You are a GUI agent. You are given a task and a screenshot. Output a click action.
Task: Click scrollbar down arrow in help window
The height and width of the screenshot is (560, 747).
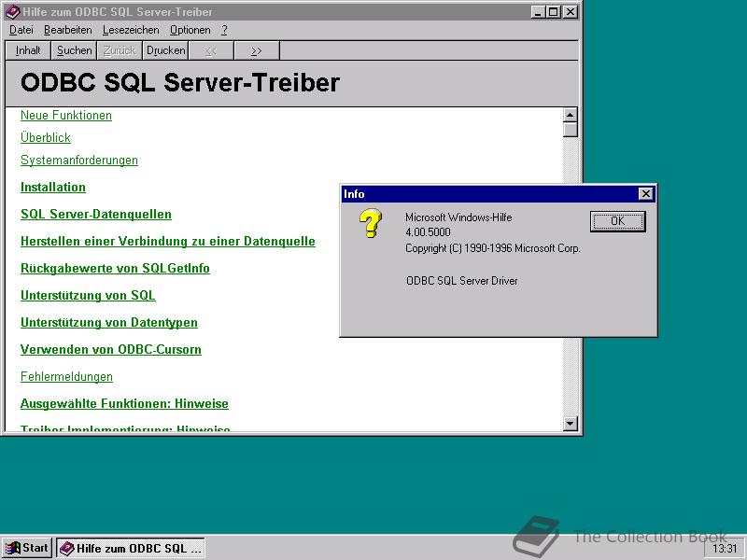(571, 424)
